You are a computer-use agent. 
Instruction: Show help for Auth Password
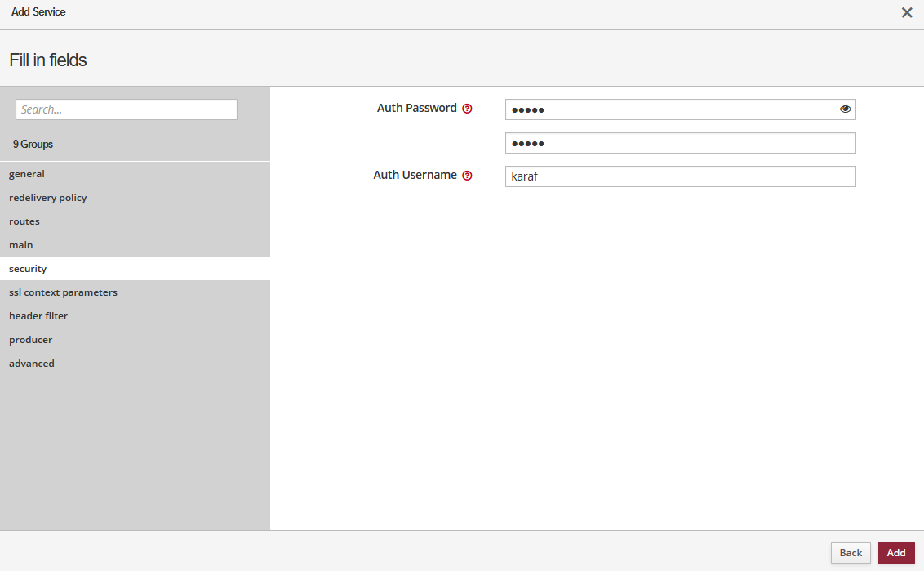point(467,109)
